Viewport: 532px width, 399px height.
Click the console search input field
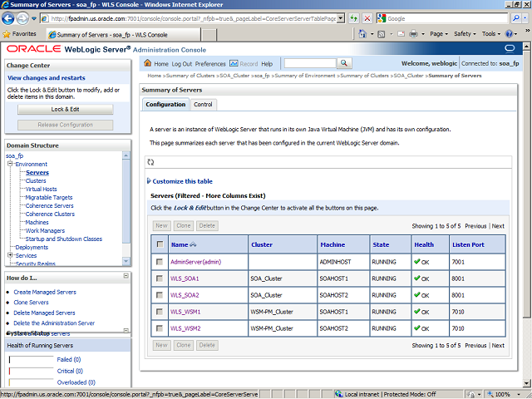coord(309,63)
